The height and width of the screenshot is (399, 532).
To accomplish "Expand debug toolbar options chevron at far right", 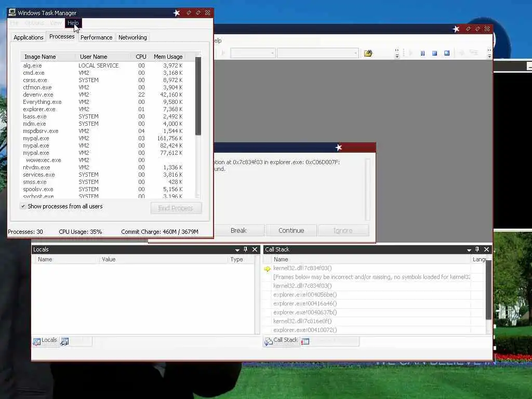I will coord(489,54).
